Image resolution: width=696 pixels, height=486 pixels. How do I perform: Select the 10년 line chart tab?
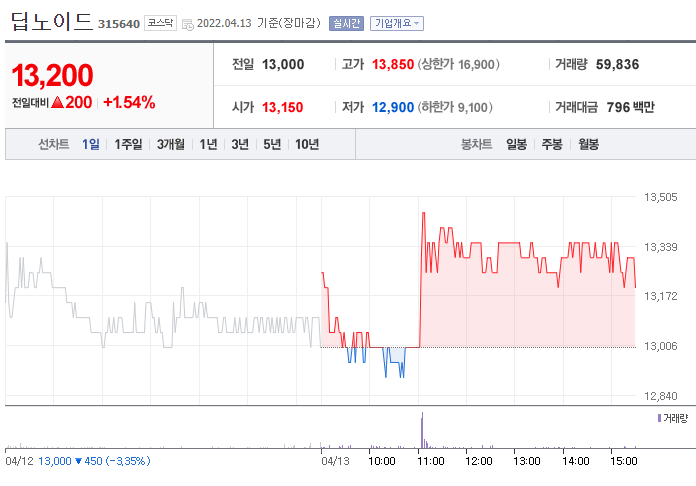pyautogui.click(x=307, y=144)
